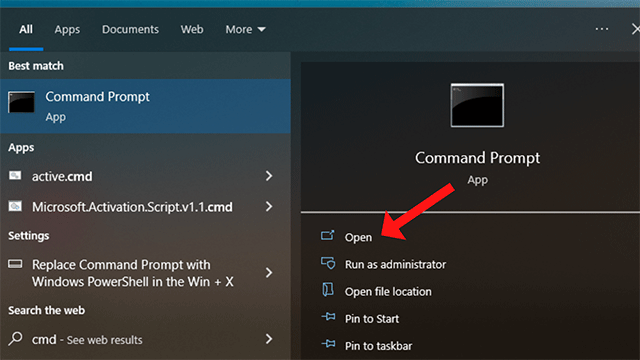This screenshot has height=360, width=640.
Task: Choose Run as administrator
Action: pos(395,264)
